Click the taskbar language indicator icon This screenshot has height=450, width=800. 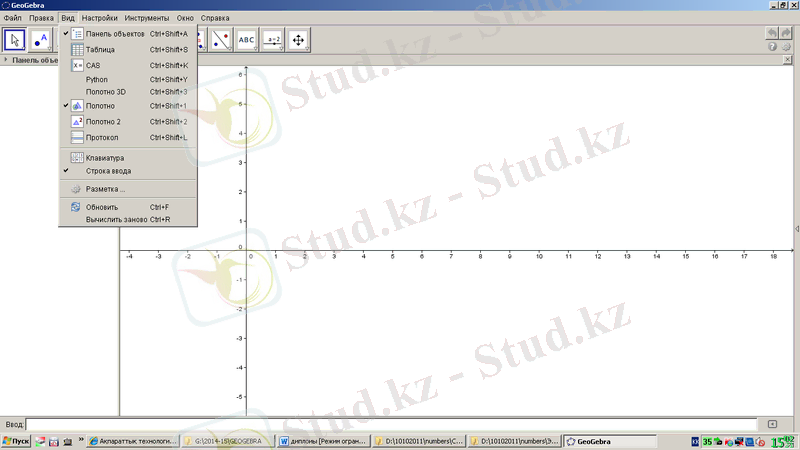click(695, 442)
